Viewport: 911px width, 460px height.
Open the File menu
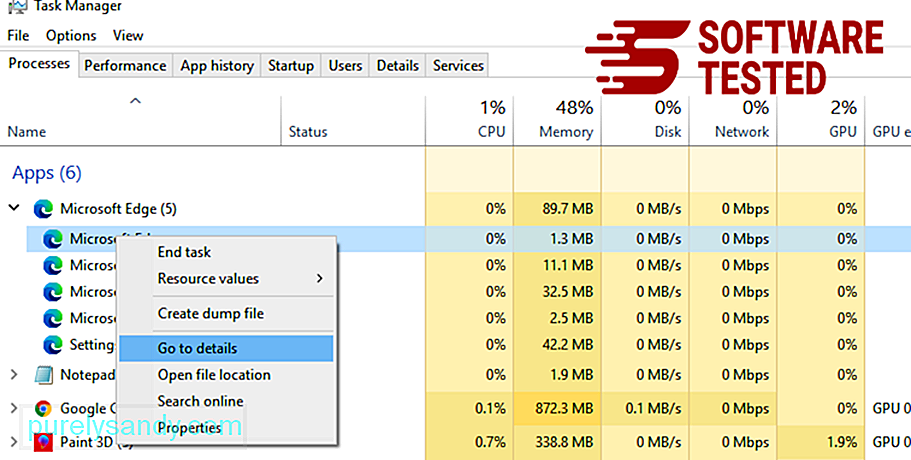pyautogui.click(x=18, y=35)
